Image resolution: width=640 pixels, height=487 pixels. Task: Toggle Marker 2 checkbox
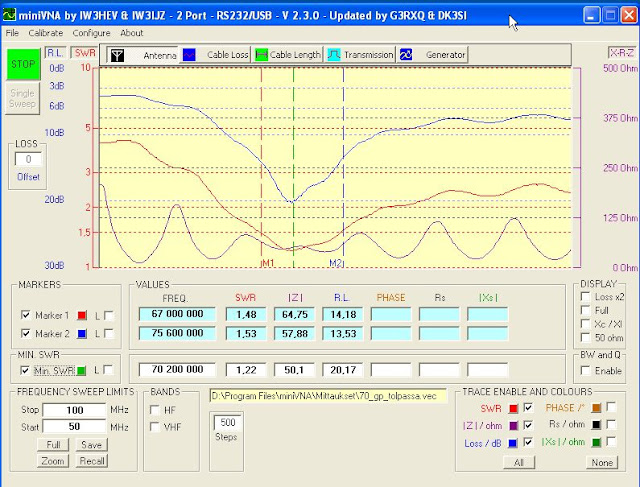pos(25,334)
